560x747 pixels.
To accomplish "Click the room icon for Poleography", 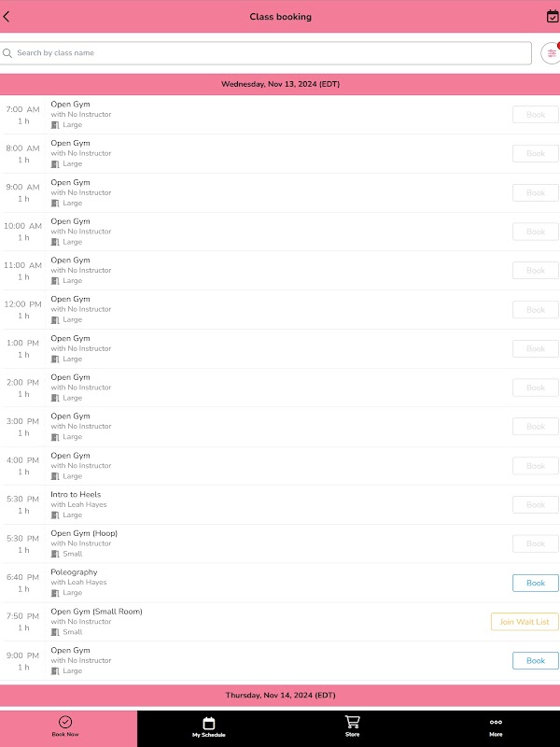I will point(55,593).
